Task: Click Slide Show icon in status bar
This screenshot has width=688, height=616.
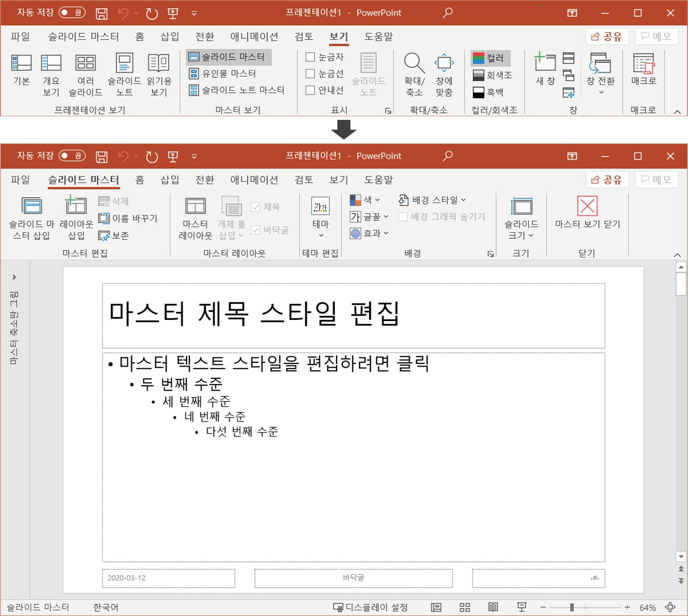Action: (521, 607)
